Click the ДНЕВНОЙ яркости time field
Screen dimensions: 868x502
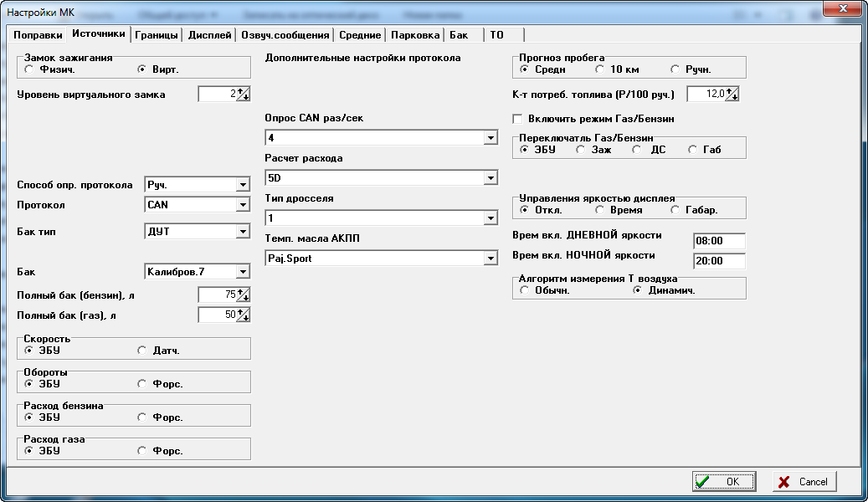point(718,241)
